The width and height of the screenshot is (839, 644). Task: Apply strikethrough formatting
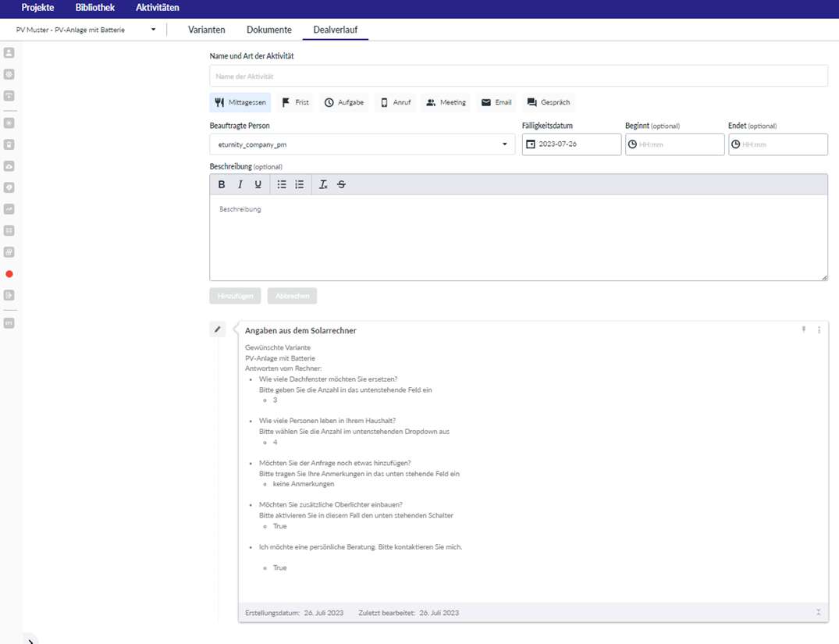341,185
